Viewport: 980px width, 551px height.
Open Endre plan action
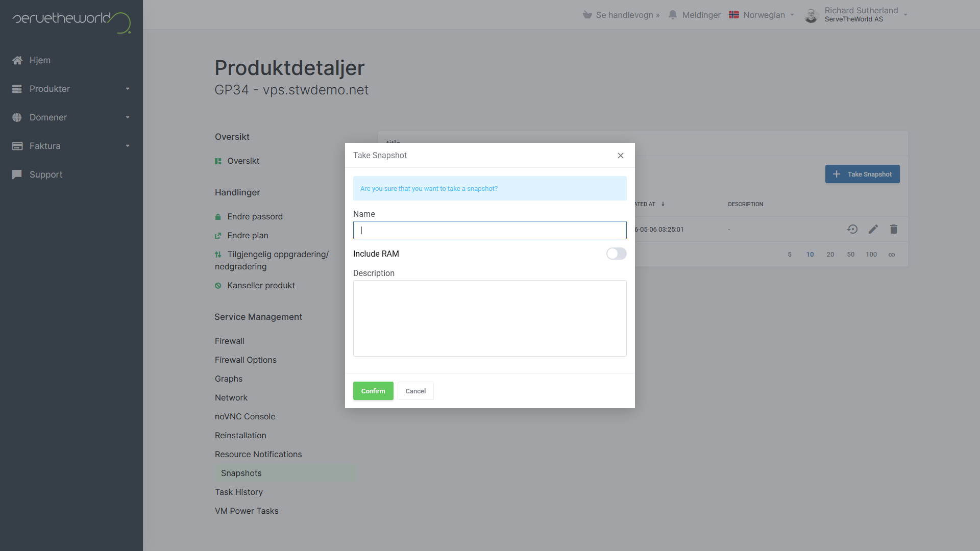(248, 235)
